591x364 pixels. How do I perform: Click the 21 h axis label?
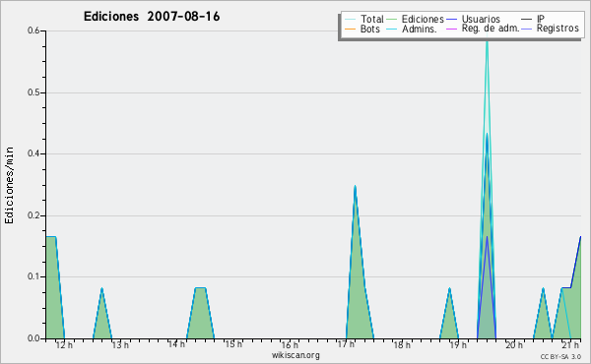click(570, 344)
